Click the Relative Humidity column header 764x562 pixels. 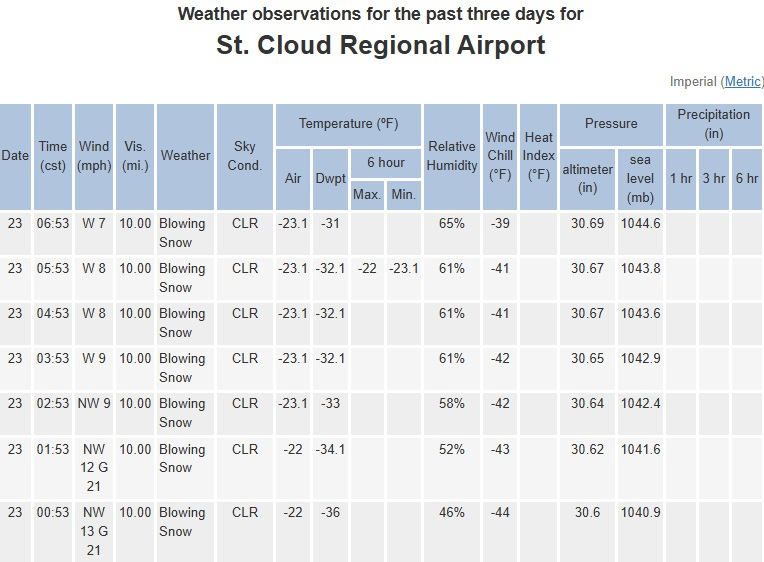point(452,156)
